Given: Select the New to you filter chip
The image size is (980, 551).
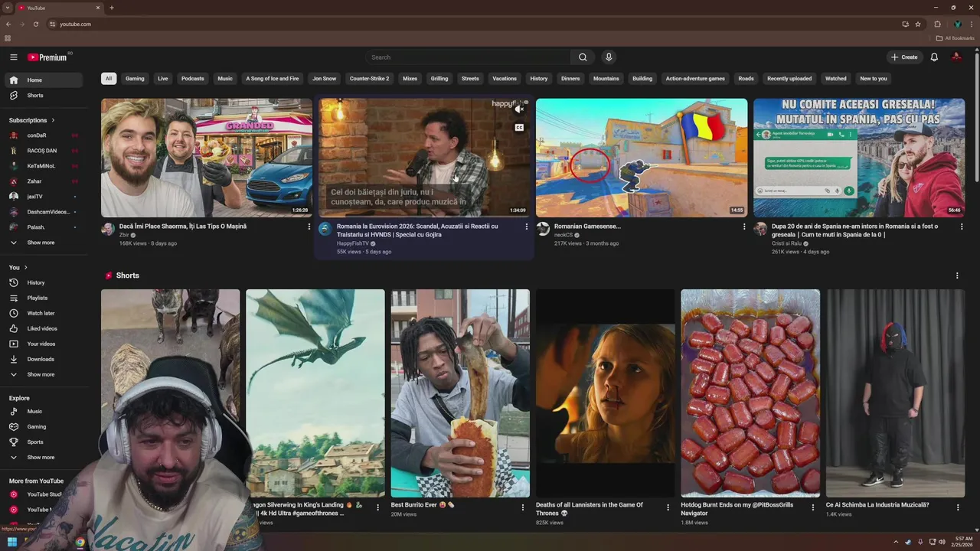Looking at the screenshot, I should 874,79.
